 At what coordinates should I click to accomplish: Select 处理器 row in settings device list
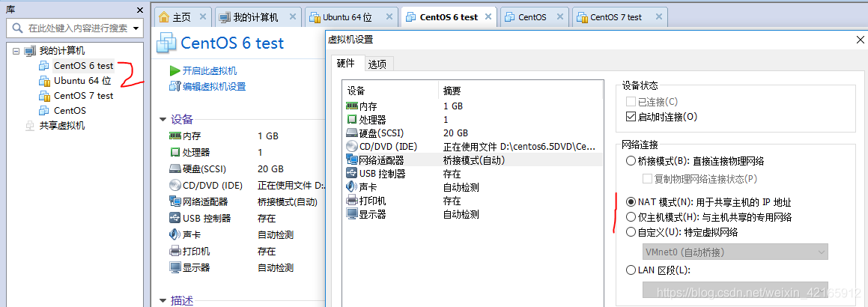(x=473, y=120)
